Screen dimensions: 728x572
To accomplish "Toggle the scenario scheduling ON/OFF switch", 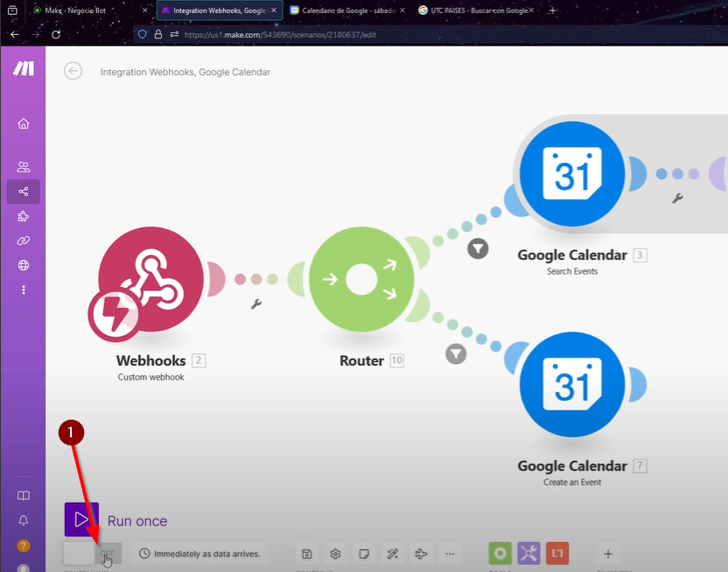I will pyautogui.click(x=92, y=553).
